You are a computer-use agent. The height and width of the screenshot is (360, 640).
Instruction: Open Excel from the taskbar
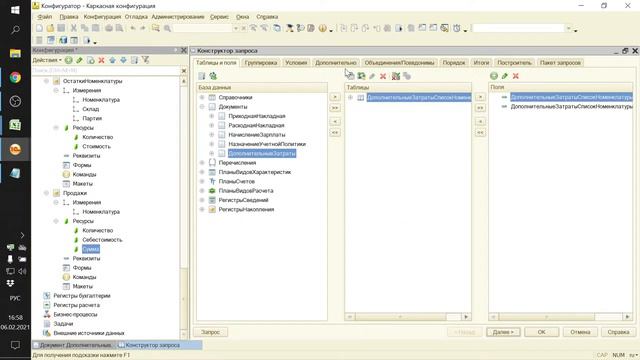(x=15, y=125)
